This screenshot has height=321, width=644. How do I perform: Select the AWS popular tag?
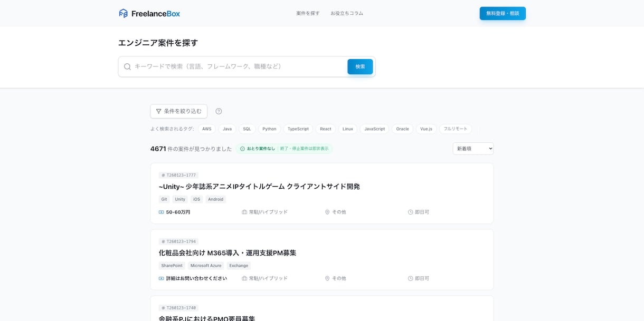coord(207,129)
